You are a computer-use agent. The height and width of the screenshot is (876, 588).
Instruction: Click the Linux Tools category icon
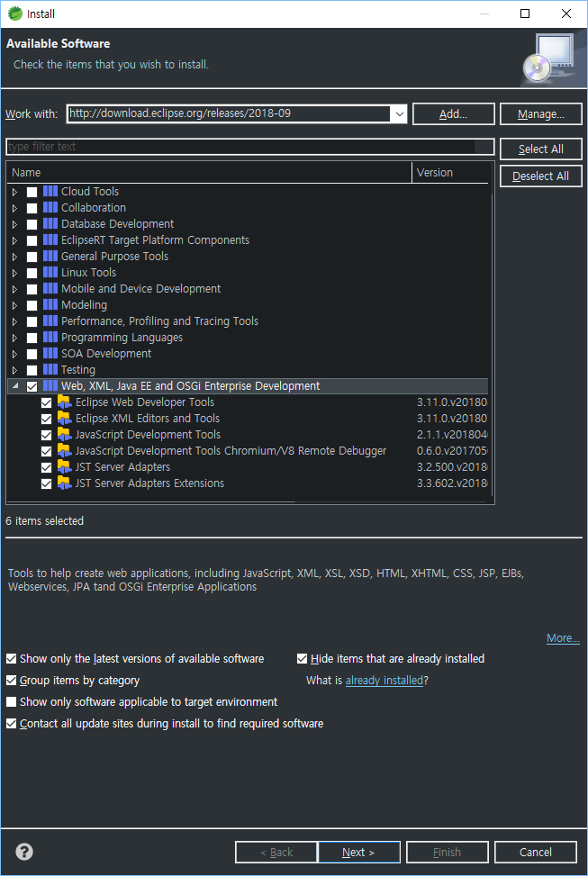(x=50, y=272)
